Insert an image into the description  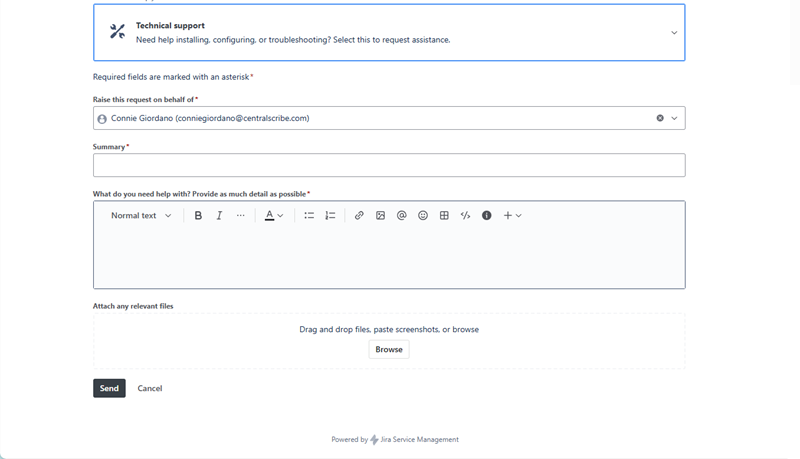click(x=381, y=216)
